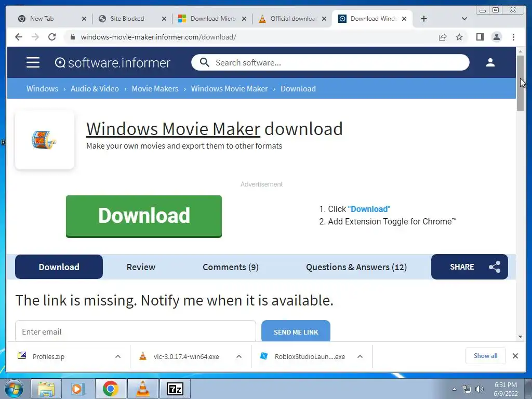The height and width of the screenshot is (399, 532).
Task: Focus the Search software field
Action: click(x=330, y=62)
